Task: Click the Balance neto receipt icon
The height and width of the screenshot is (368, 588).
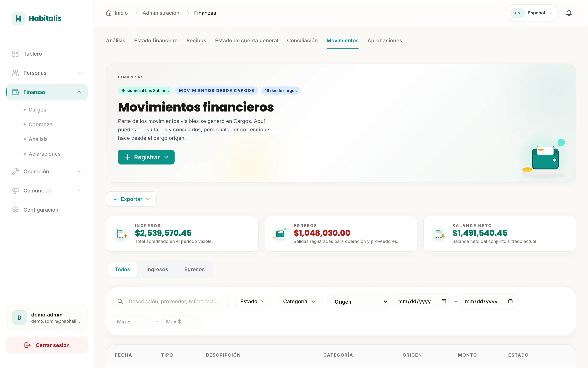Action: pyautogui.click(x=439, y=234)
